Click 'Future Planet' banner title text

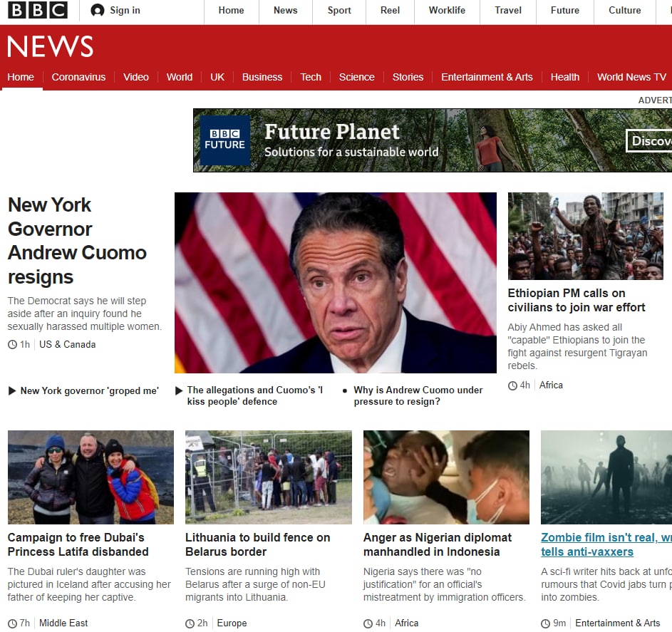332,132
